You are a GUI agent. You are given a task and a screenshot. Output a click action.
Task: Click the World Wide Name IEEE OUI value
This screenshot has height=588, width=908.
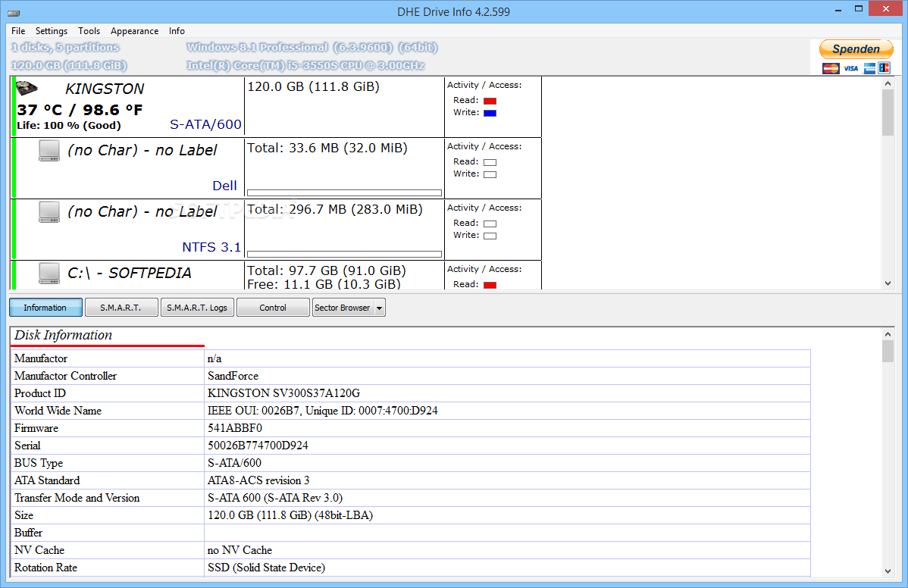(323, 411)
